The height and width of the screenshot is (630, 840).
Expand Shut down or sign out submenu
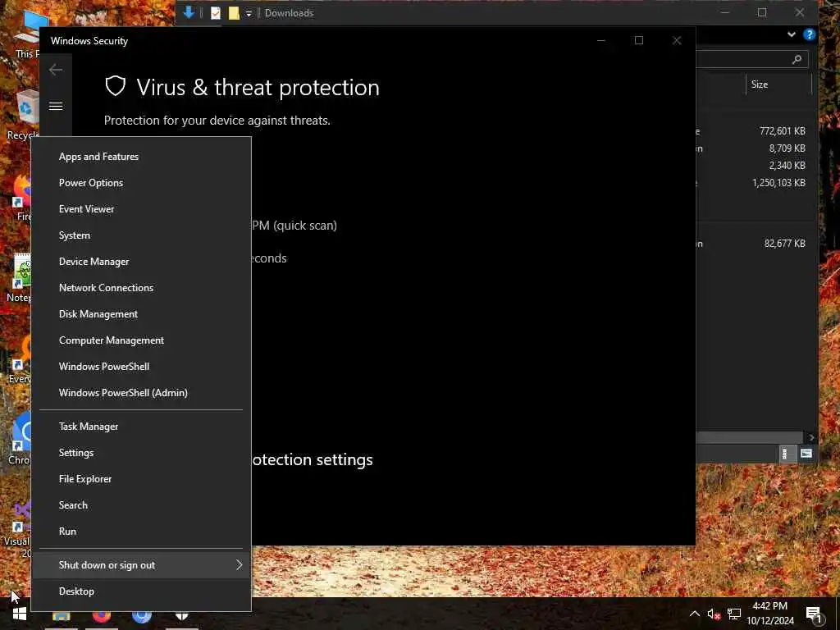[141, 565]
